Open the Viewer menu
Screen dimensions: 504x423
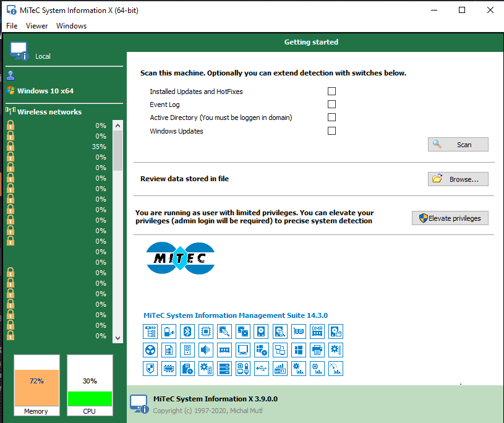[x=36, y=26]
